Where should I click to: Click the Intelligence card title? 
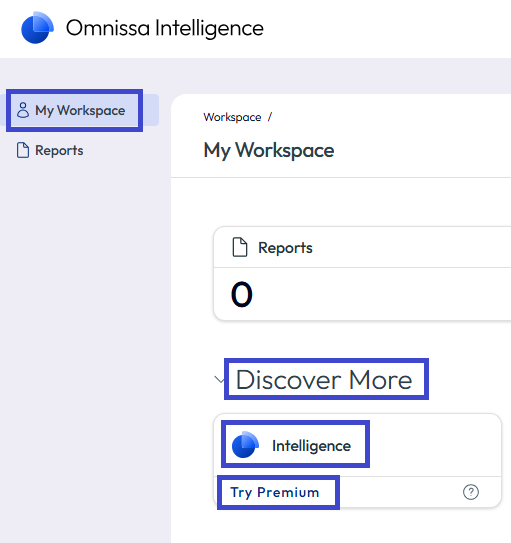pos(311,446)
